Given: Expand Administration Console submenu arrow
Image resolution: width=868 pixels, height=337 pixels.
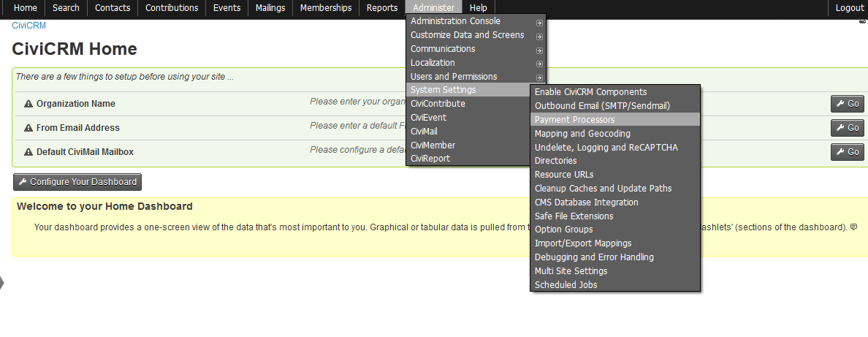Looking at the screenshot, I should tap(539, 23).
